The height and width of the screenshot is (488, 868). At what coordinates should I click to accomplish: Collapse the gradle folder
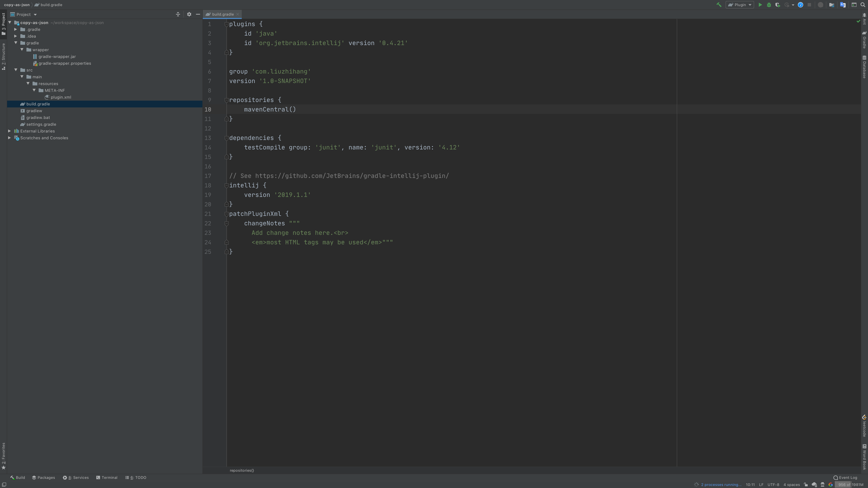pos(16,43)
